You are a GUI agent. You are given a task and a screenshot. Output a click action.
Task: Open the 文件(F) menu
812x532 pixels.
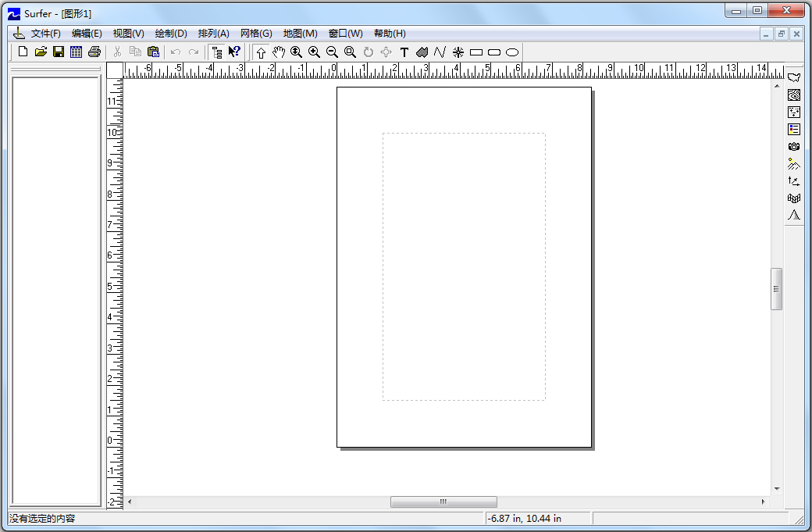[x=45, y=33]
